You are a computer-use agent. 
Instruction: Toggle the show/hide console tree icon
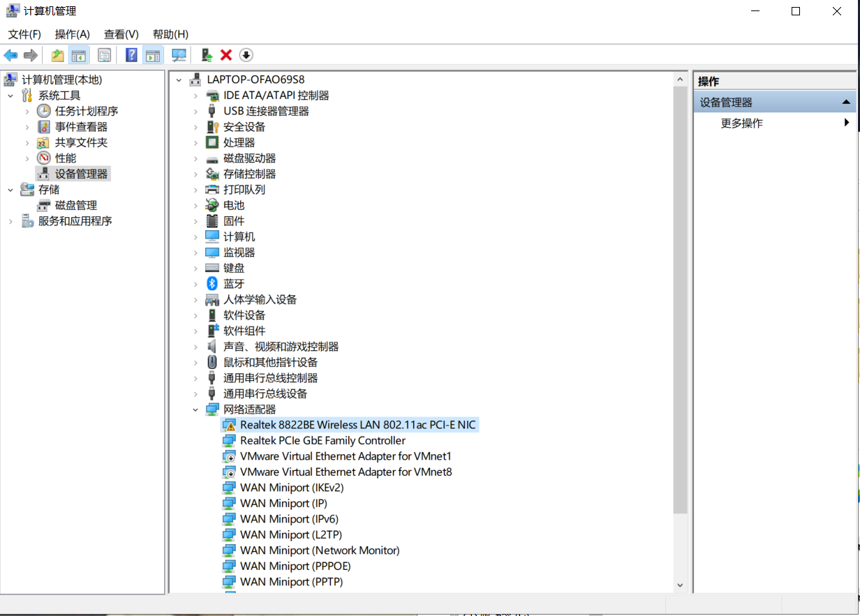click(x=79, y=55)
